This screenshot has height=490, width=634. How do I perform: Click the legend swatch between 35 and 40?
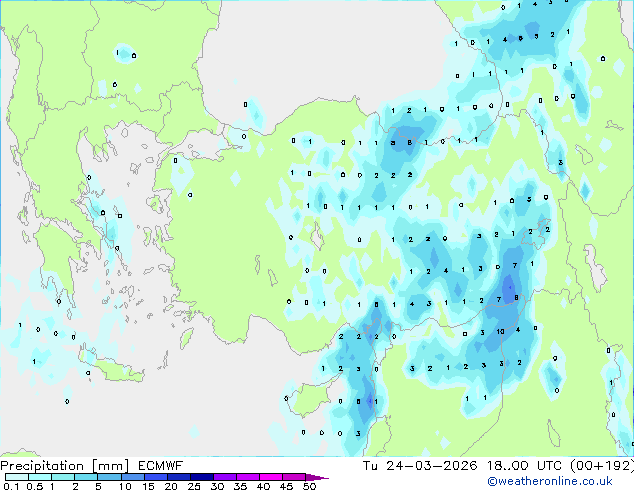[x=247, y=477]
